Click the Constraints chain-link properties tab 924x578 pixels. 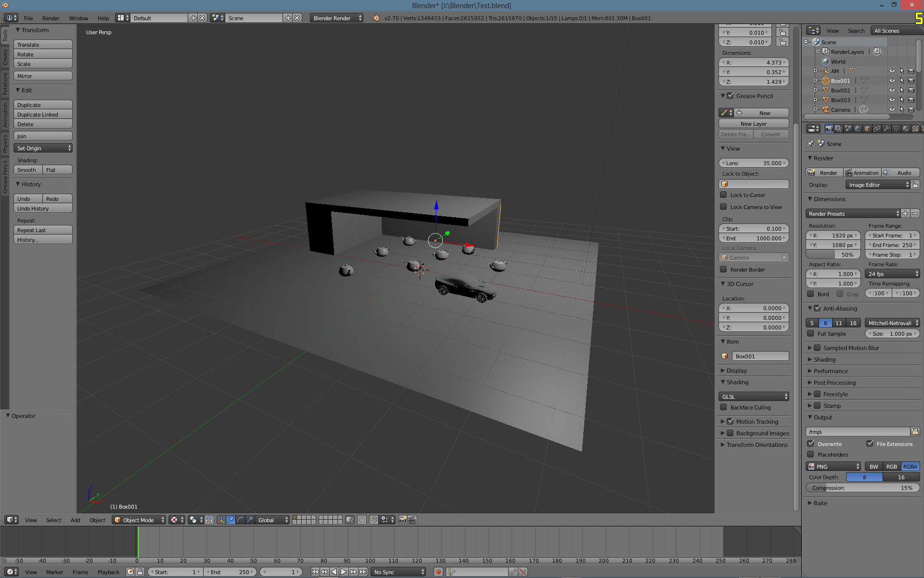coord(877,129)
